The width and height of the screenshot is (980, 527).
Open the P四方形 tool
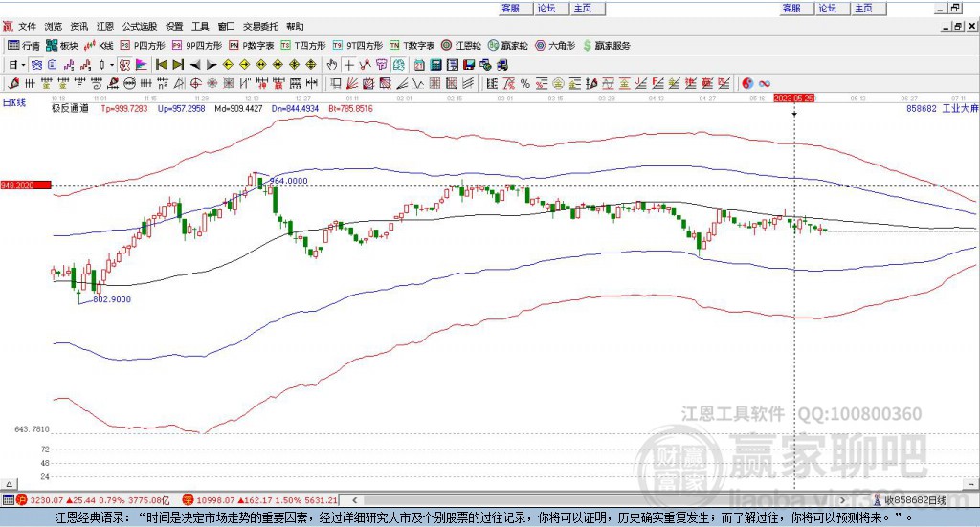tap(143, 46)
